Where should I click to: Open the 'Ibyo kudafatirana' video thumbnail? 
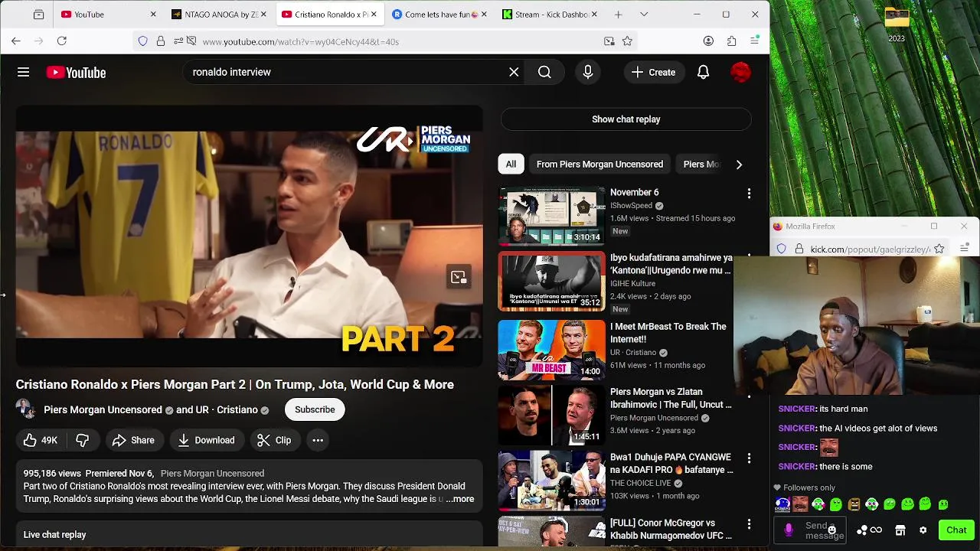(551, 282)
